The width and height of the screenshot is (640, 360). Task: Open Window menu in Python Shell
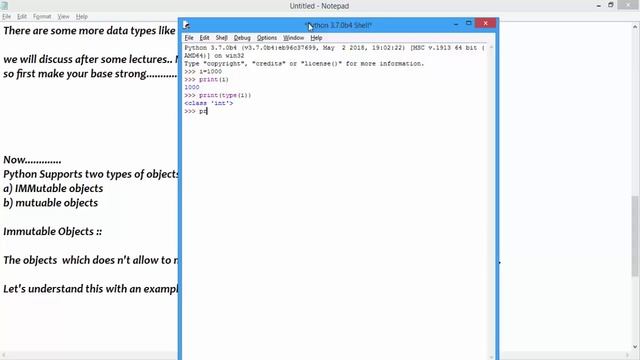click(x=293, y=38)
